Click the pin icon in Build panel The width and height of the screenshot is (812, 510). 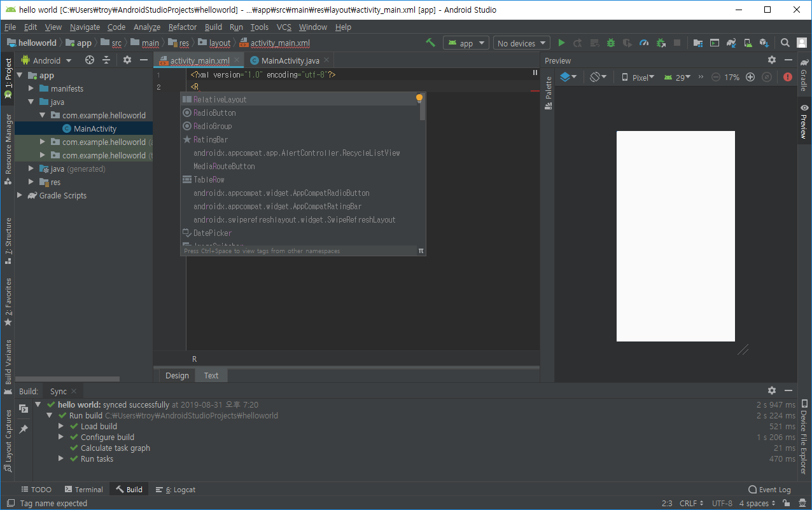(x=24, y=429)
